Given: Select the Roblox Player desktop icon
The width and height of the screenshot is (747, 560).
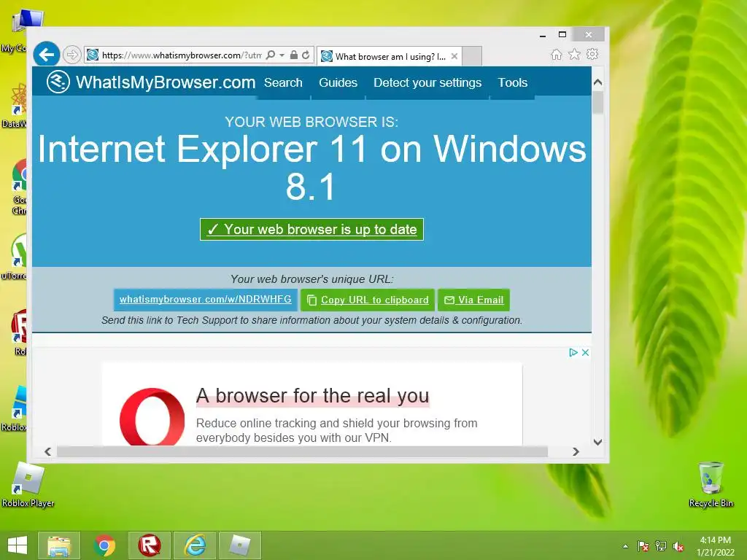Looking at the screenshot, I should (28, 485).
